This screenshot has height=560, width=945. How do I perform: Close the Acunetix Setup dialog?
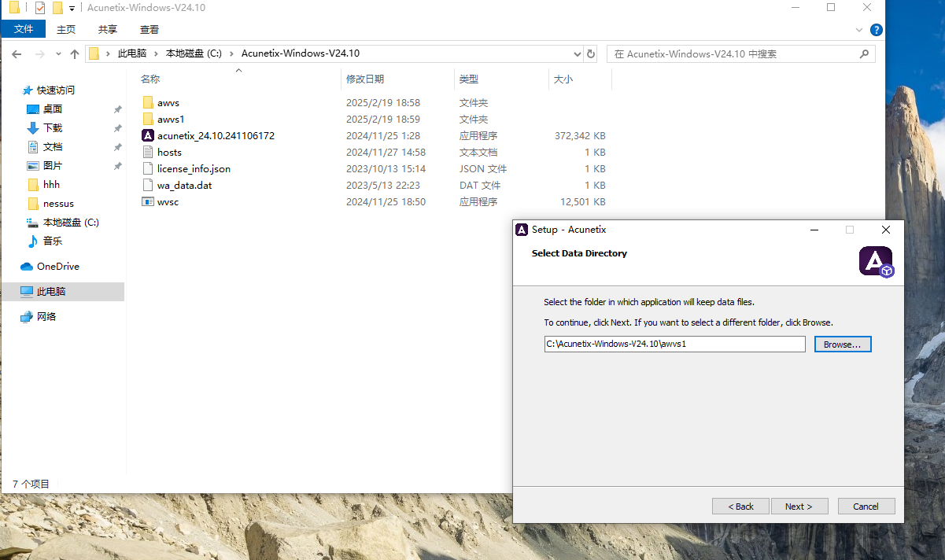click(x=886, y=230)
